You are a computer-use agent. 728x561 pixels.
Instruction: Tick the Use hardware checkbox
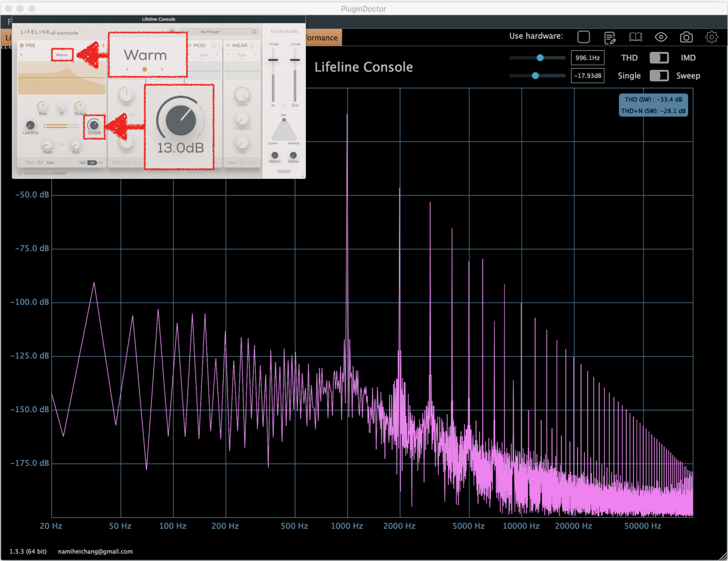(584, 37)
